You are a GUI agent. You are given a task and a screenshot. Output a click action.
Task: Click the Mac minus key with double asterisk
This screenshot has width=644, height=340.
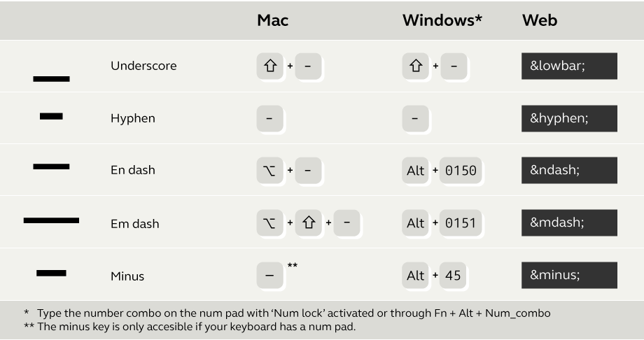coord(269,275)
